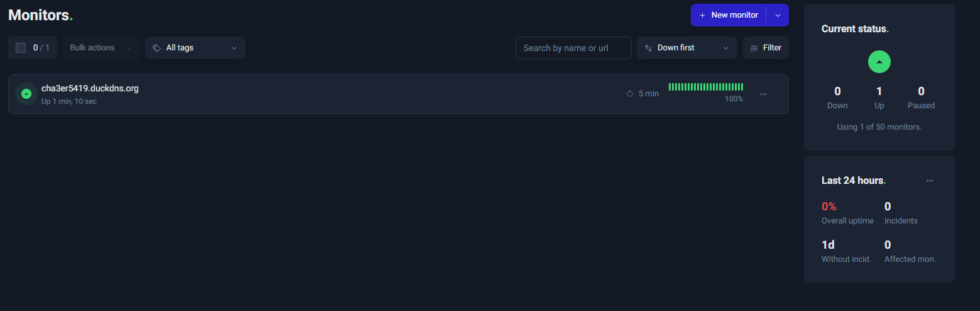Open the cha3er5419.duckdns.org monitor
The width and height of the screenshot is (980, 311).
tap(90, 88)
